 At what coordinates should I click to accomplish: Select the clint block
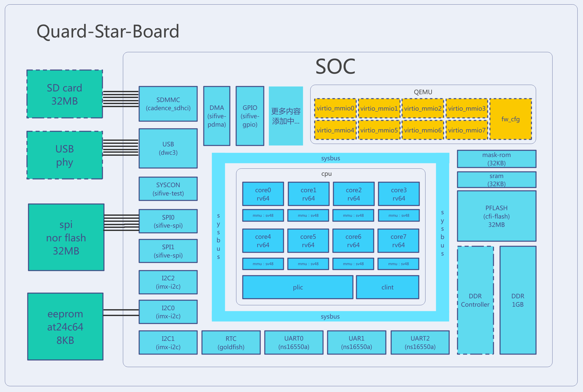[x=387, y=287]
